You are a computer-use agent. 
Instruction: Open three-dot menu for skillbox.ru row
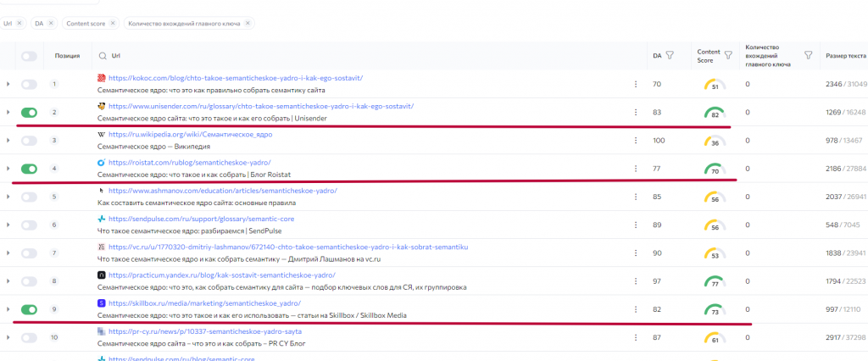coord(635,309)
